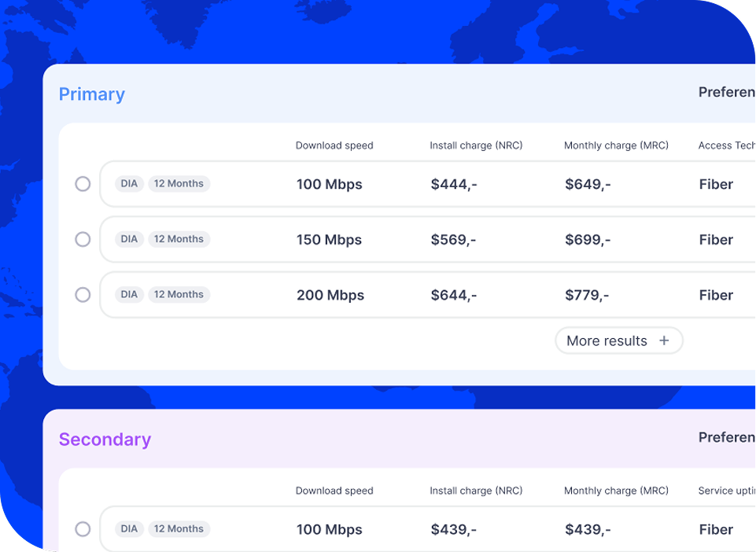
Task: Click the Secondary $439,- monthly charge
Action: 588,529
